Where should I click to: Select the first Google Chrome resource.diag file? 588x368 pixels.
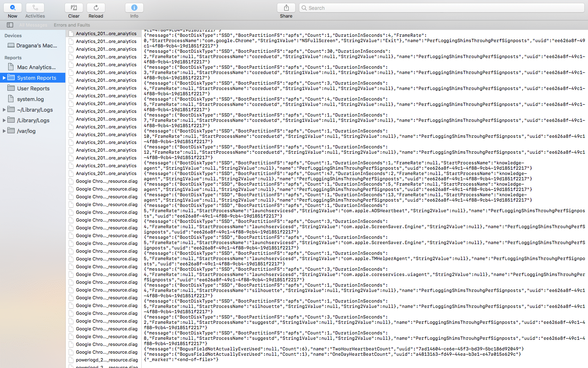tap(106, 181)
